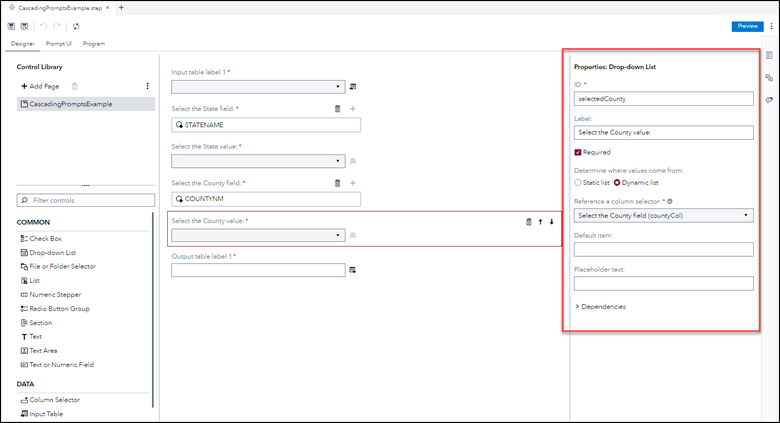780x423 pixels.
Task: Click the table browse icon beside Input table
Action: (x=353, y=87)
